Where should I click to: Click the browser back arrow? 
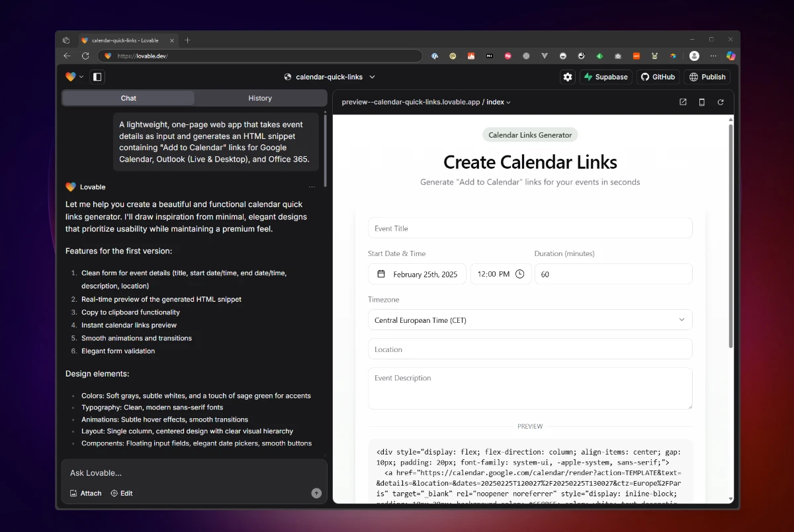(67, 56)
